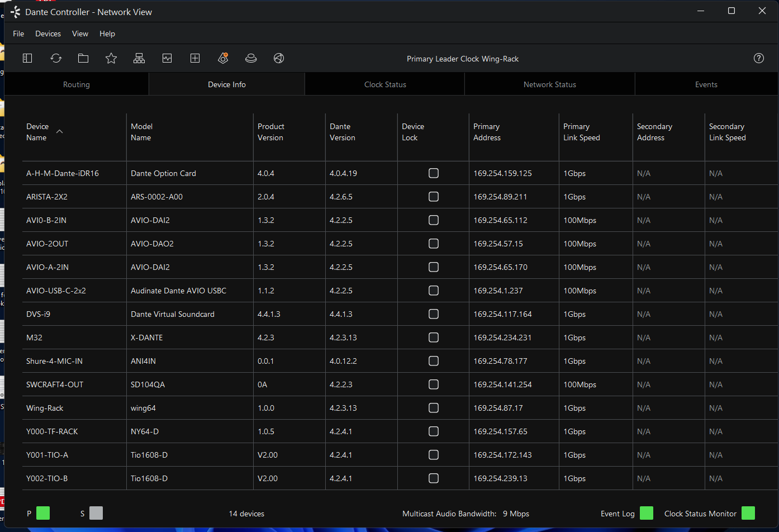The image size is (779, 532).
Task: Click the Reload Device Information refresh icon
Action: [56, 58]
